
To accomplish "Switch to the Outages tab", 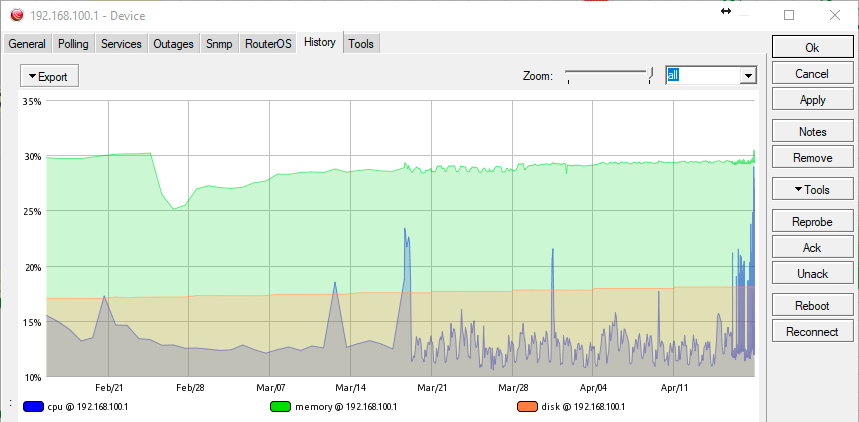I will pyautogui.click(x=173, y=44).
